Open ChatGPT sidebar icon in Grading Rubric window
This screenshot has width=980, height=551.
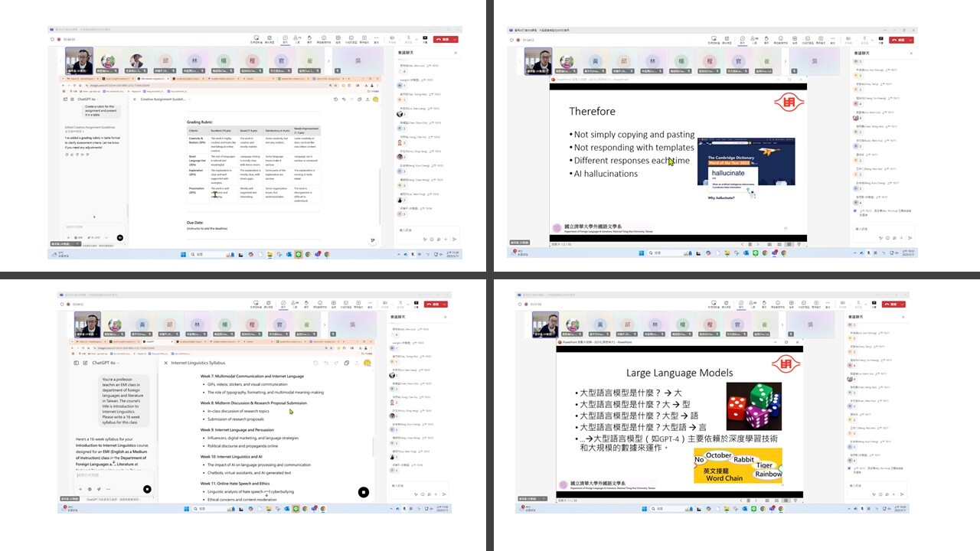66,99
